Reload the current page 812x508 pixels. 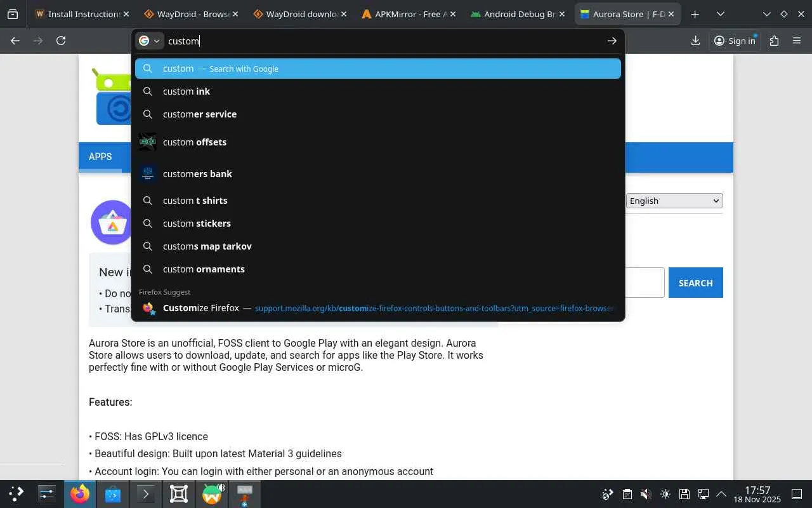pyautogui.click(x=61, y=41)
